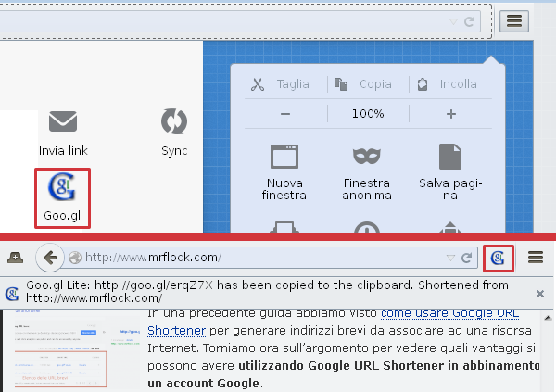The image size is (556, 392).
Task: Expand the history dropdown in mrflock.com address bar
Action: click(451, 257)
